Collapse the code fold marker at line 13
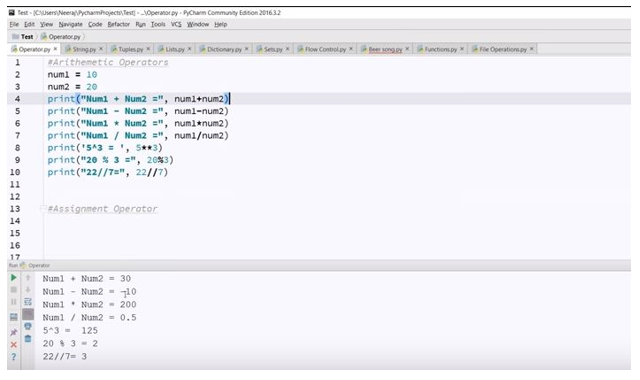 click(43, 209)
